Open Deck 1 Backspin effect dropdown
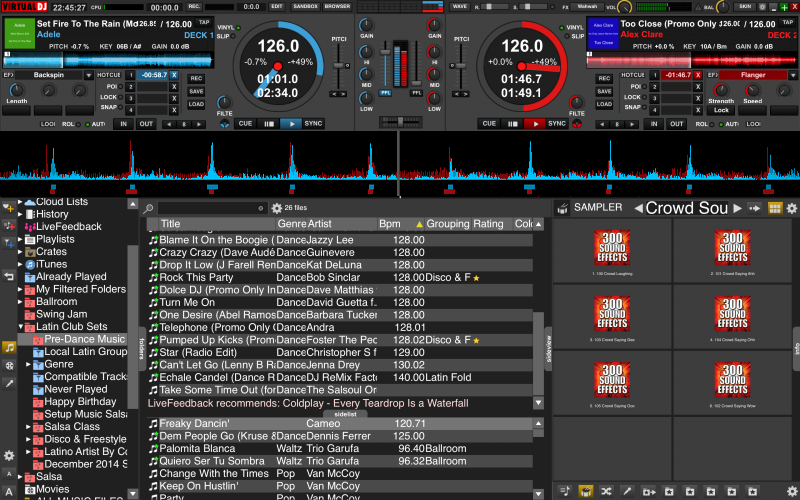 (89, 75)
